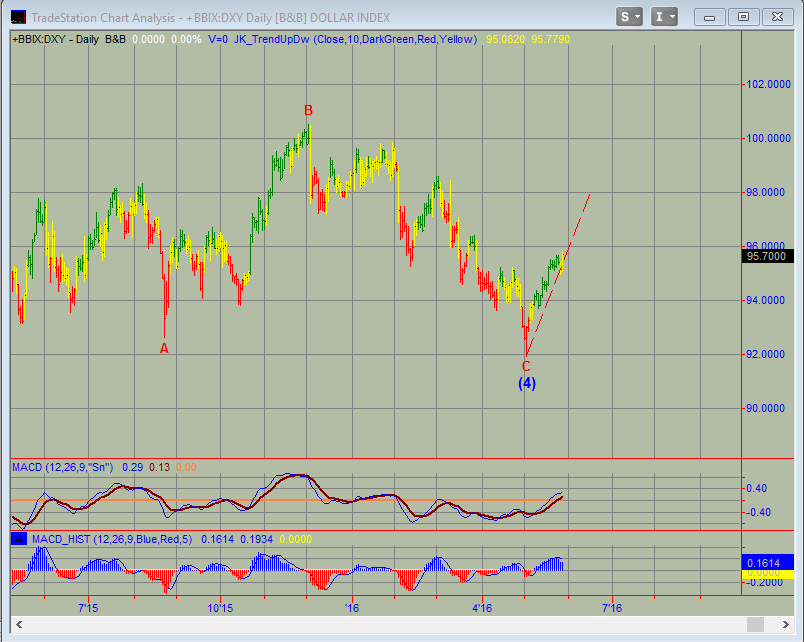Click the 0.1614 histogram value marker
This screenshot has width=804, height=642.
pyautogui.click(x=767, y=563)
